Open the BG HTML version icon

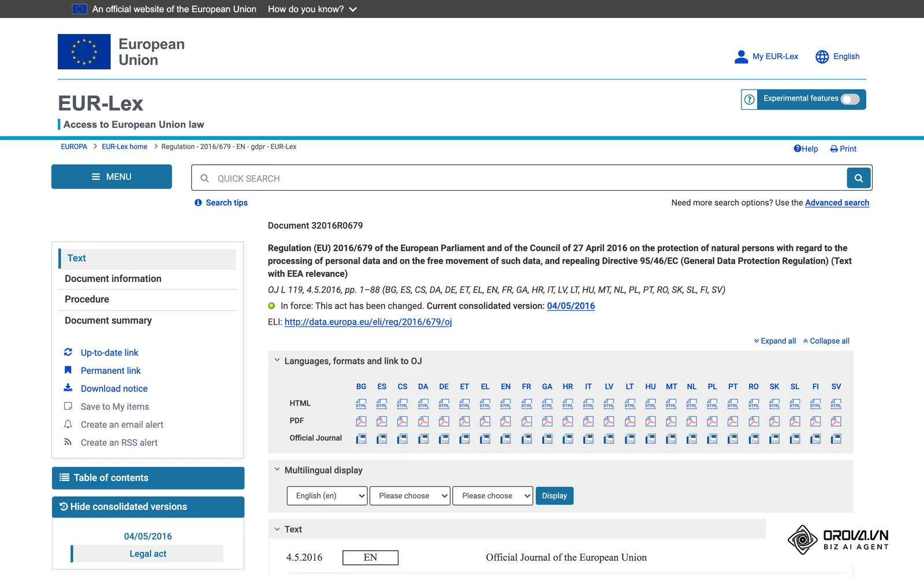coord(361,404)
